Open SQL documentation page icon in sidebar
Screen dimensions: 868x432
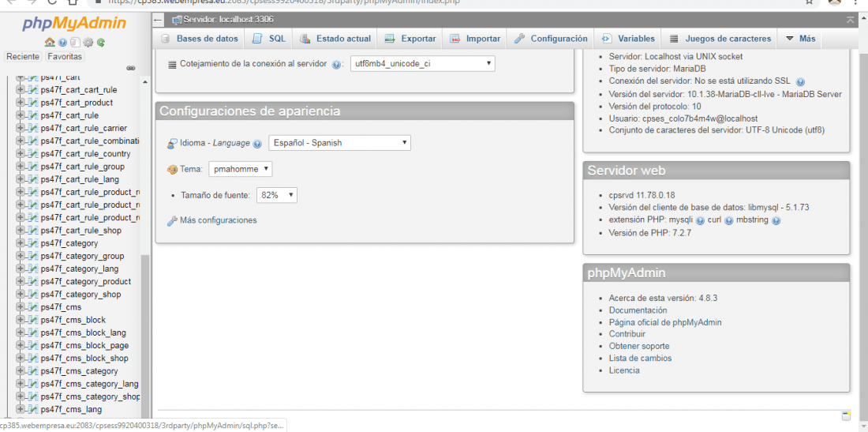pyautogui.click(x=75, y=42)
